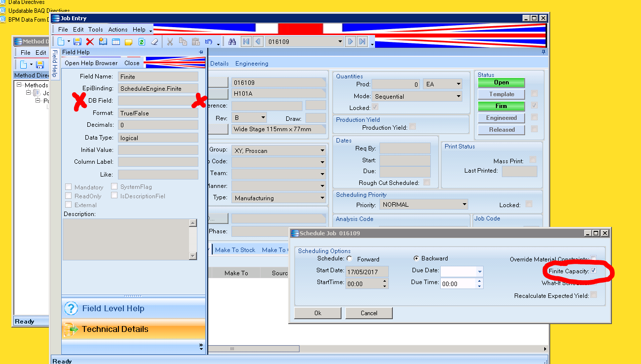Open the Priority NORMAL dropdown
The image size is (641, 364).
click(x=464, y=204)
